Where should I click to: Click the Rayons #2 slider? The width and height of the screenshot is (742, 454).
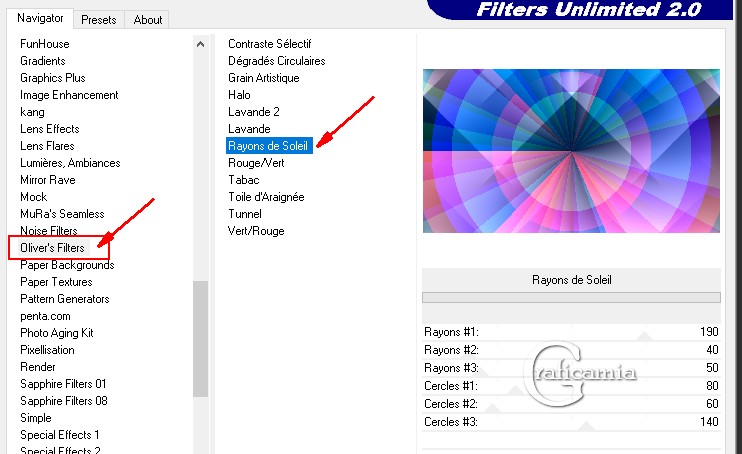pos(571,350)
